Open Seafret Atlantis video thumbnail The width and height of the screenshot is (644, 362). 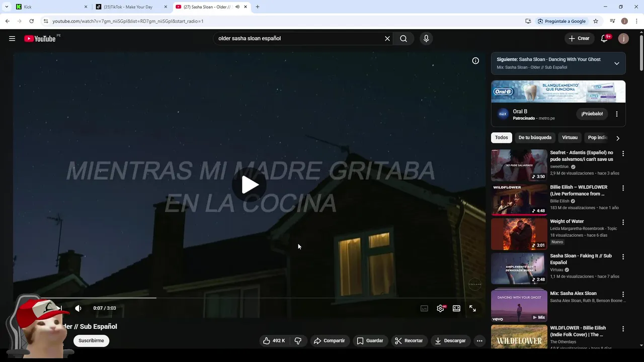tap(519, 165)
